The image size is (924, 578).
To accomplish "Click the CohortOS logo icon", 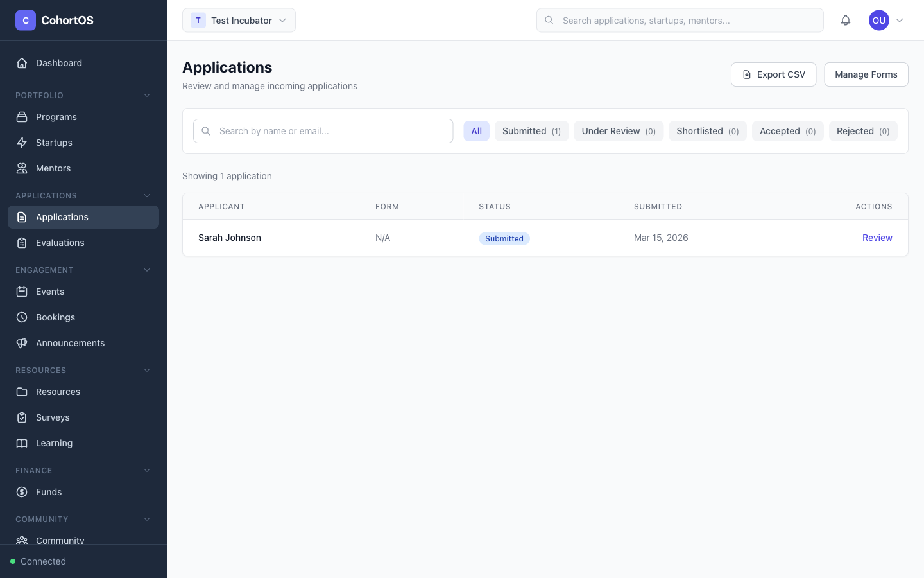I will click(x=25, y=20).
